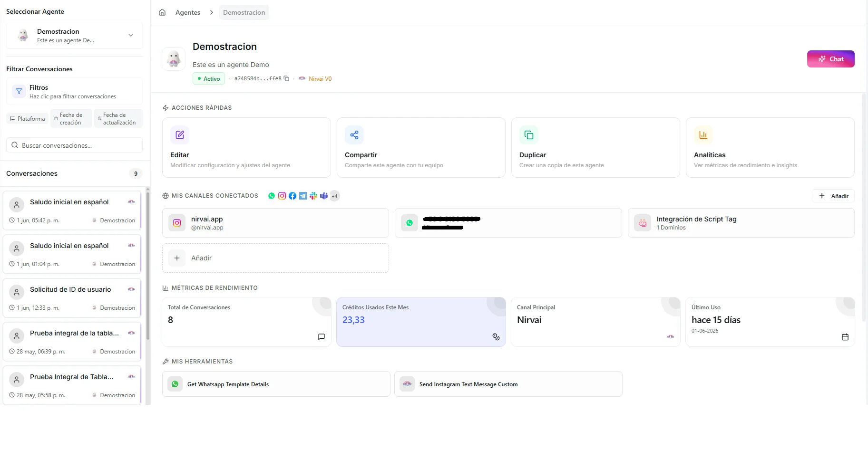
Task: Click the pink Chat button
Action: tap(831, 59)
